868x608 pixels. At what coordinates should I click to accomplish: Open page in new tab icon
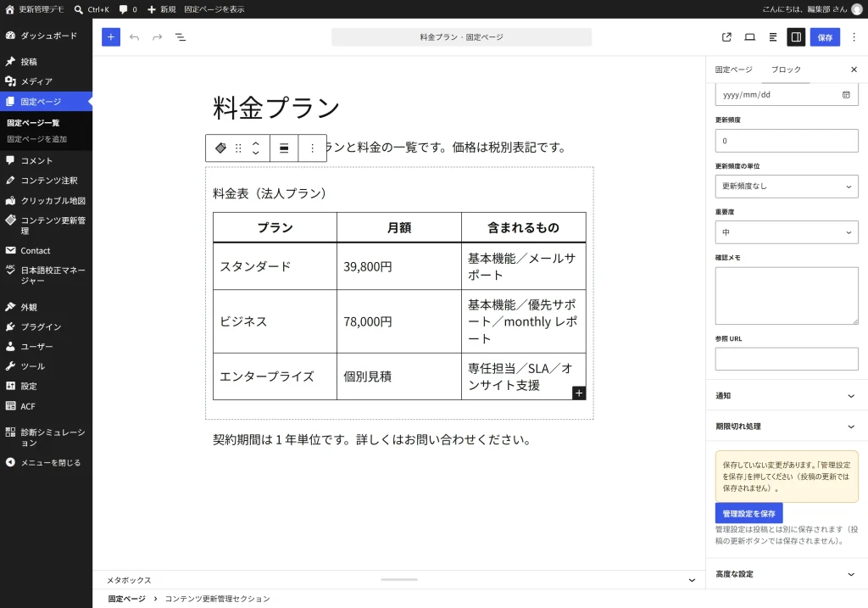coord(726,37)
